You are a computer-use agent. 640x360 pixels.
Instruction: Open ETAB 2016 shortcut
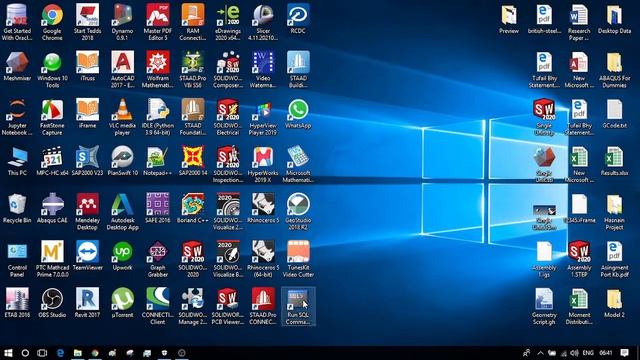coord(17,303)
